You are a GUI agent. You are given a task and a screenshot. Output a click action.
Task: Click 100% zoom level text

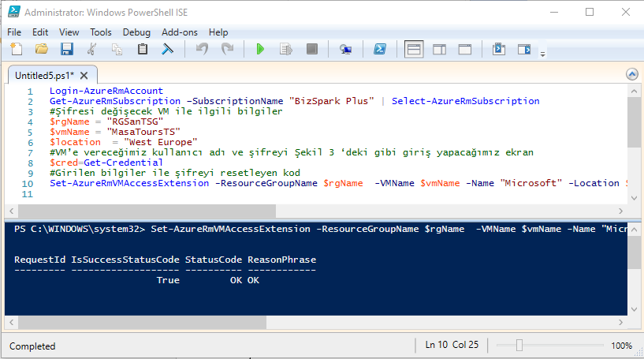621,346
